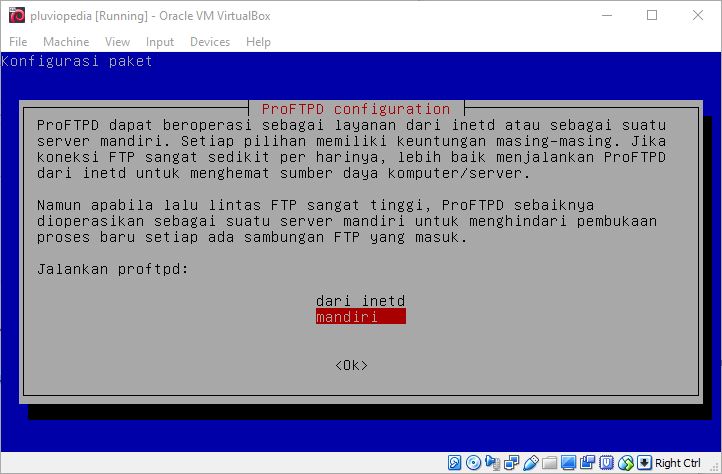
Task: Click the optical disc status icon
Action: pos(473,462)
